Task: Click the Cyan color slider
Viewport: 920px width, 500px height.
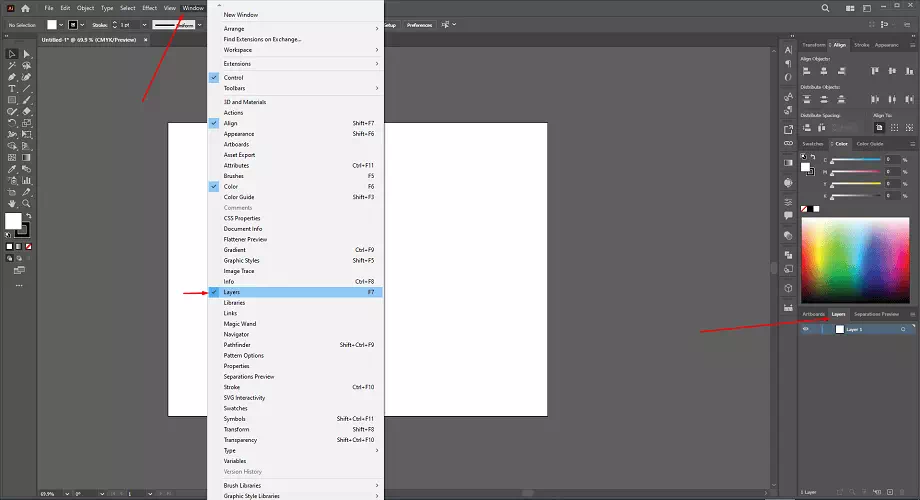Action: click(x=856, y=160)
